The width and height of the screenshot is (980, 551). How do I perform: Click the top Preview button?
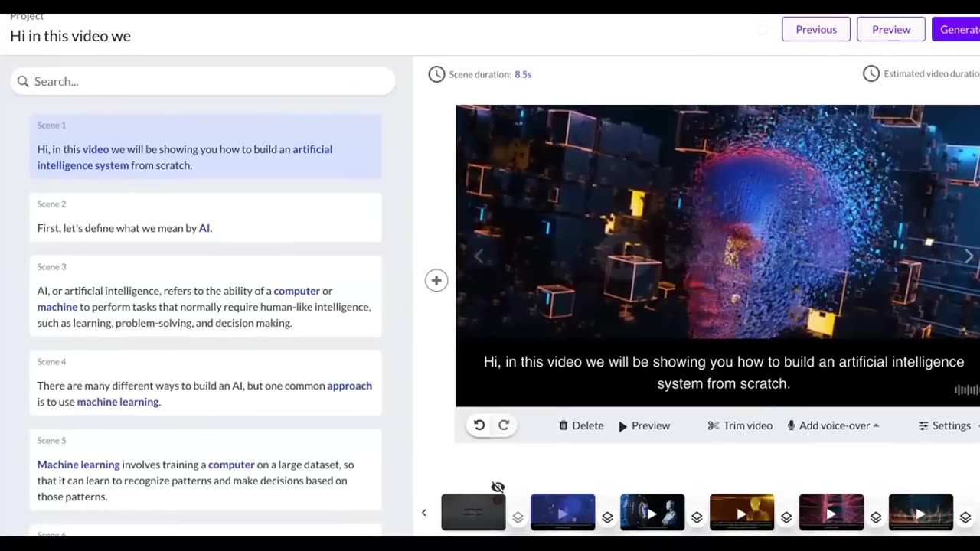pos(891,29)
